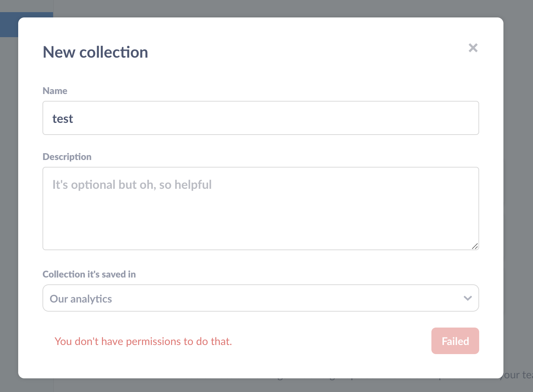Click the textarea resize handle

tap(475, 246)
